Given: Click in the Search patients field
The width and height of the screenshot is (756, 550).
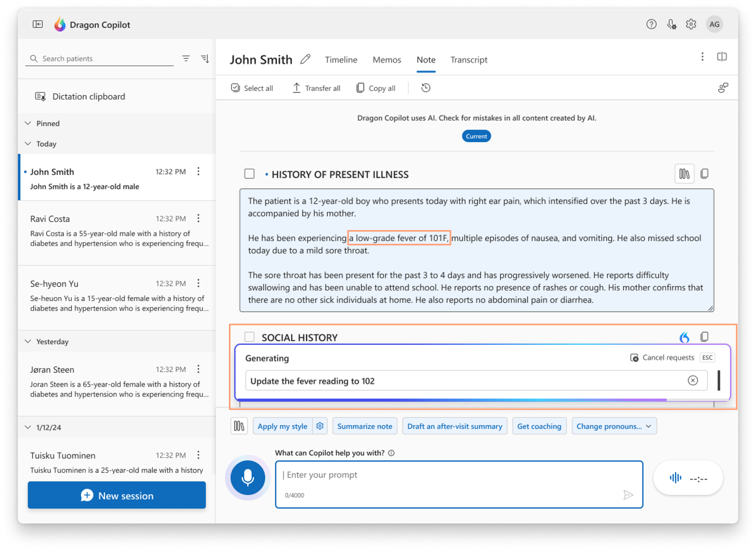Looking at the screenshot, I should 99,59.
